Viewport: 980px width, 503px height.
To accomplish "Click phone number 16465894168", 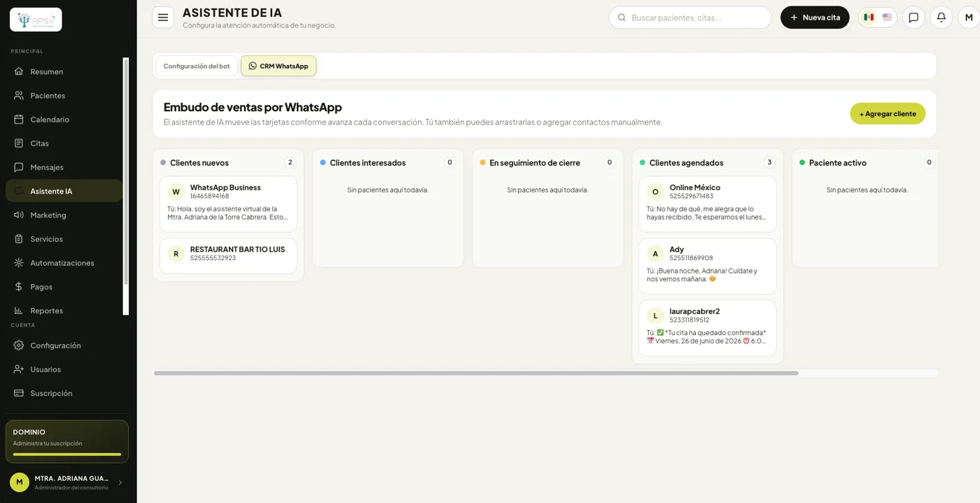I will coord(209,197).
